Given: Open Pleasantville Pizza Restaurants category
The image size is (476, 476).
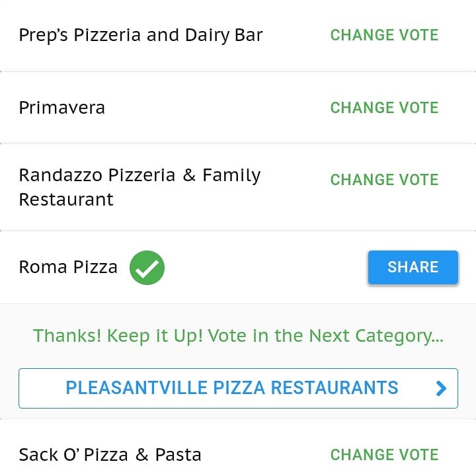Looking at the screenshot, I should click(x=238, y=388).
